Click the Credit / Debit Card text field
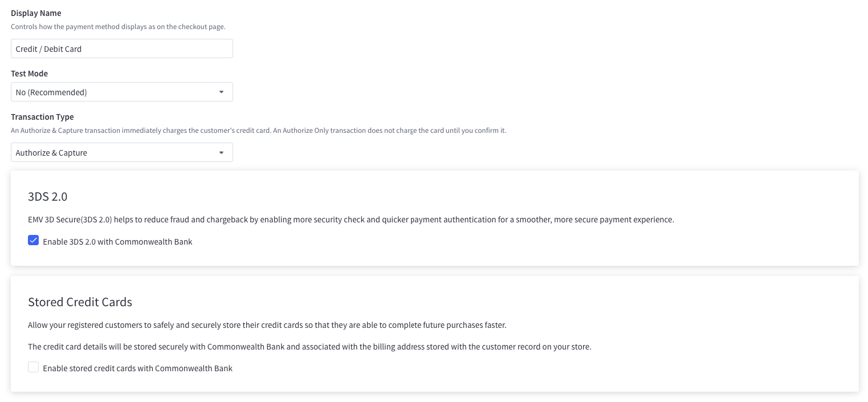Screen dimensions: 868x402 click(122, 48)
